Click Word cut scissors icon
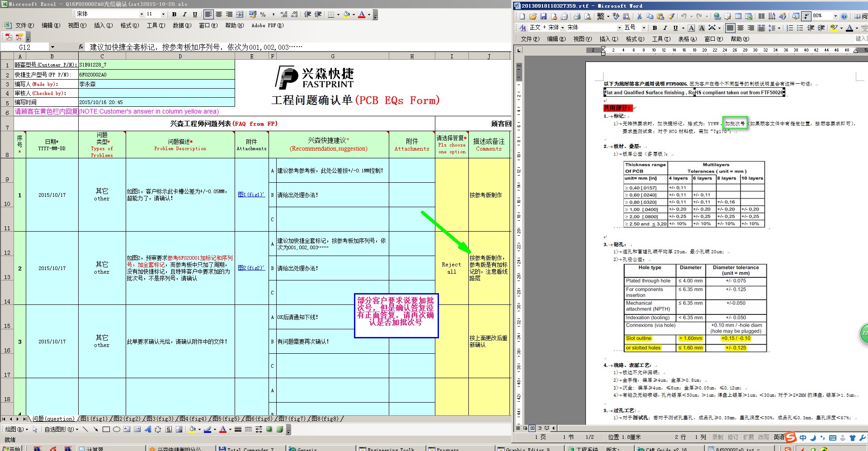The width and height of the screenshot is (868, 451). pyautogui.click(x=639, y=16)
